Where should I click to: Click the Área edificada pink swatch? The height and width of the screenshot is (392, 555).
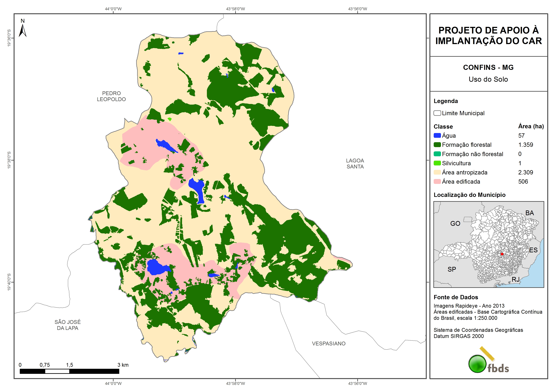437,181
